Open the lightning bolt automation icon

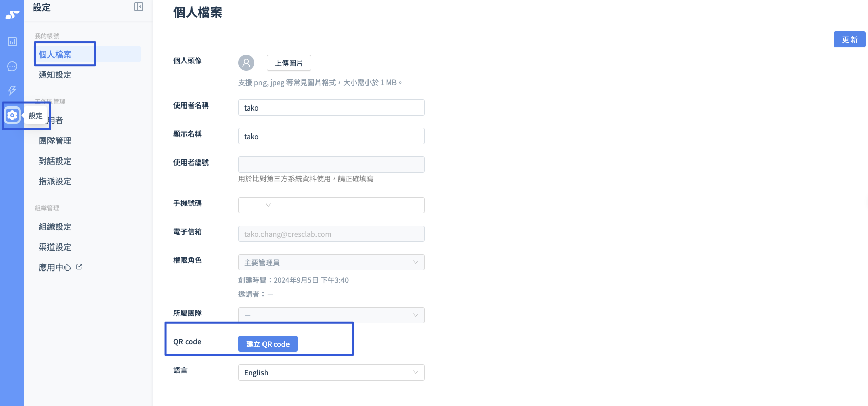12,90
